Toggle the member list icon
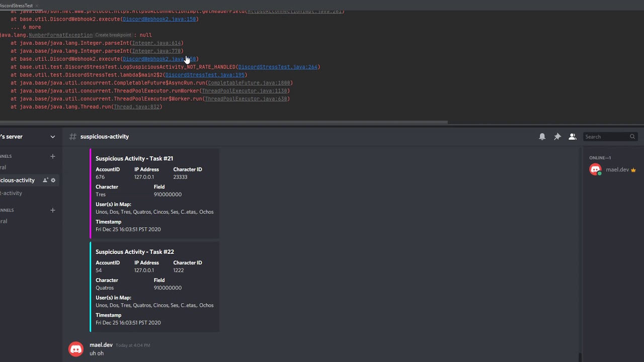 tap(573, 137)
